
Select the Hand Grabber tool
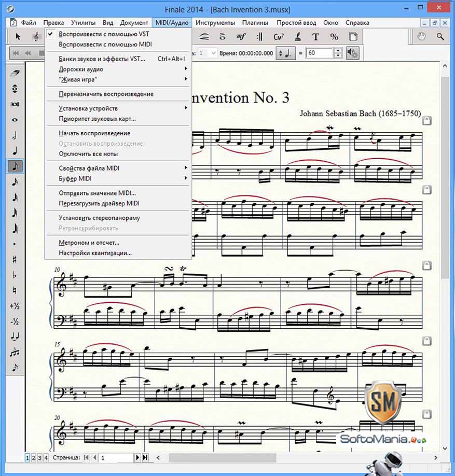(422, 37)
